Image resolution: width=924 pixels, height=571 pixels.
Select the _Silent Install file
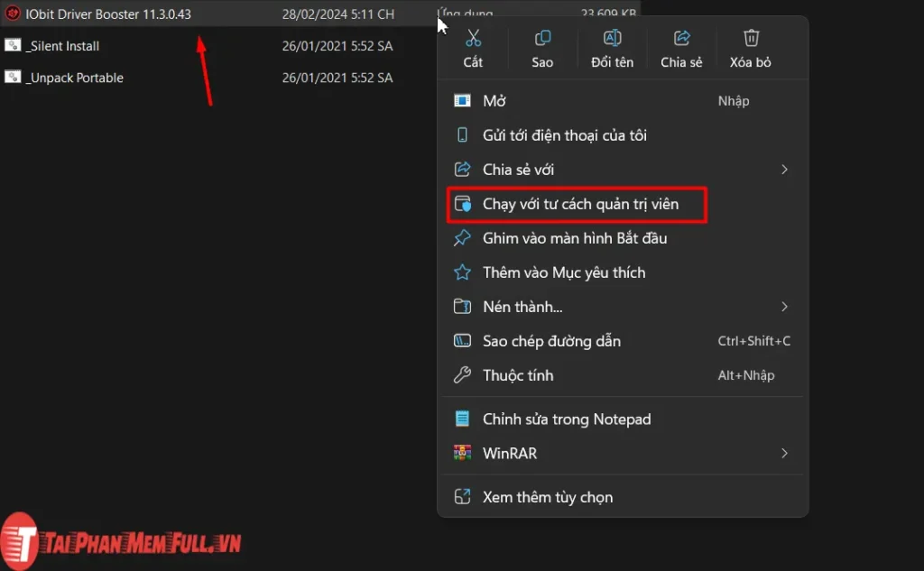click(60, 46)
